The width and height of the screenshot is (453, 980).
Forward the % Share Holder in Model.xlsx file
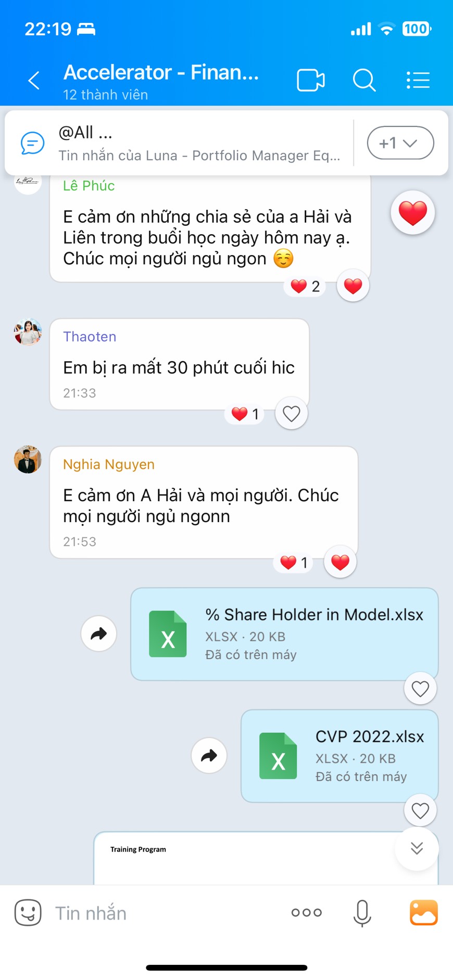(99, 633)
